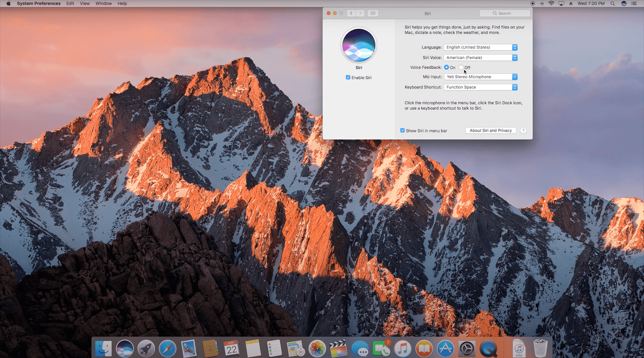This screenshot has height=358, width=644.
Task: Open Siri help with question mark button
Action: 523,131
